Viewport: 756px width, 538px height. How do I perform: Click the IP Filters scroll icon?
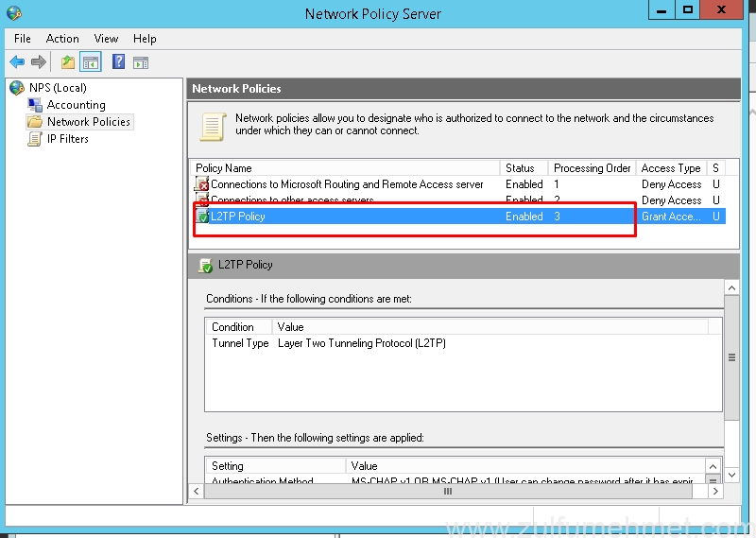(35, 139)
